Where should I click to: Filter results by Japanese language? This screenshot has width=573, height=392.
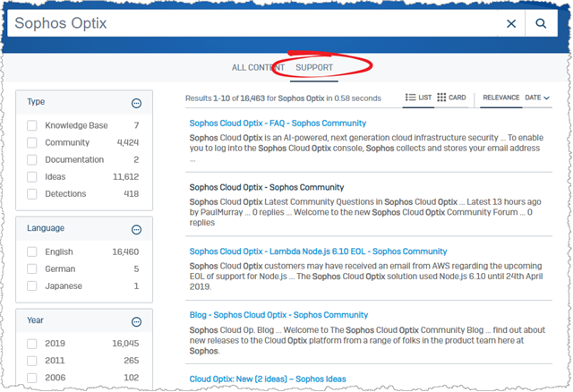coord(32,285)
